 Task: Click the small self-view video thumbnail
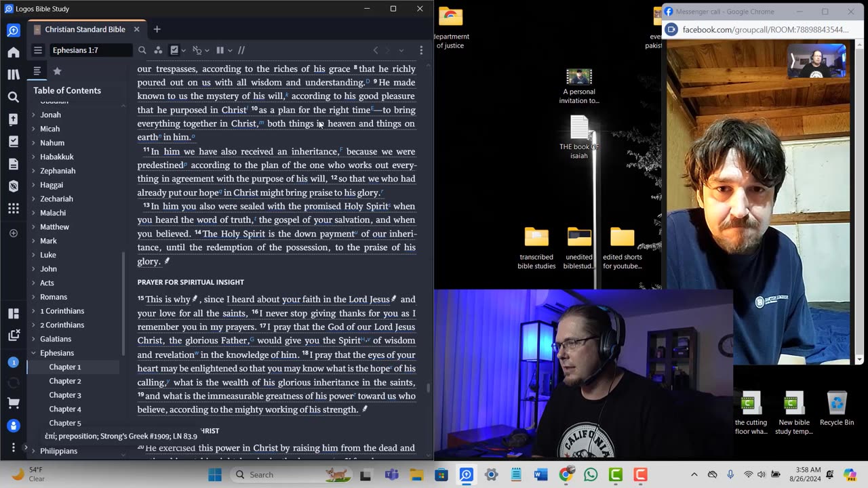pyautogui.click(x=817, y=61)
